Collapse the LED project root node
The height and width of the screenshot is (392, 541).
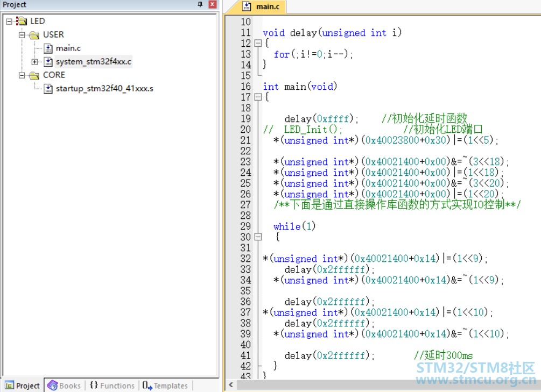pyautogui.click(x=9, y=22)
